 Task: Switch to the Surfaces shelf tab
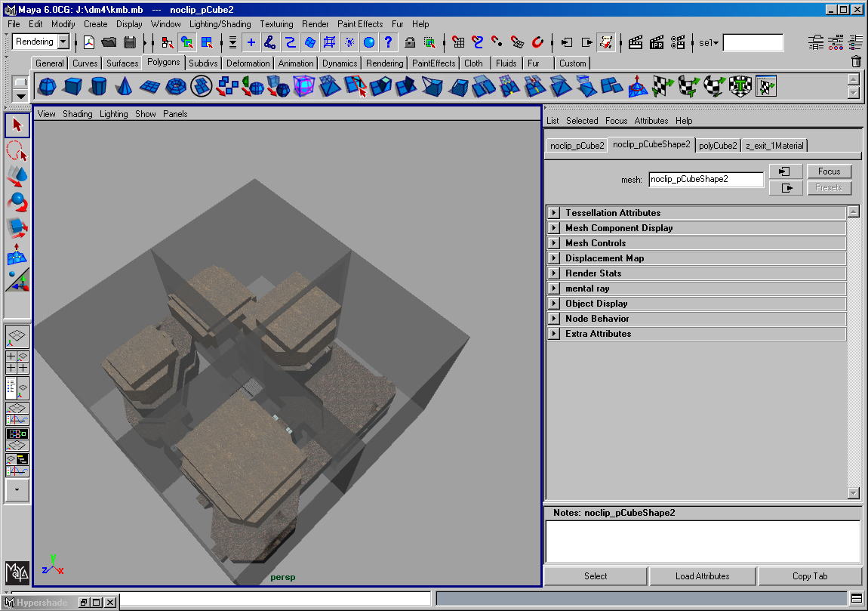pos(122,63)
